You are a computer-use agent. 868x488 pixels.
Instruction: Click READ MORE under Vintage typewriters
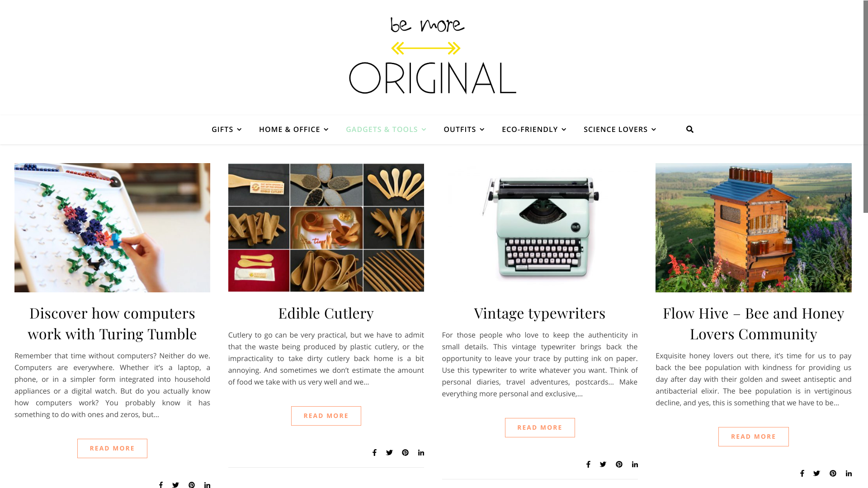540,427
